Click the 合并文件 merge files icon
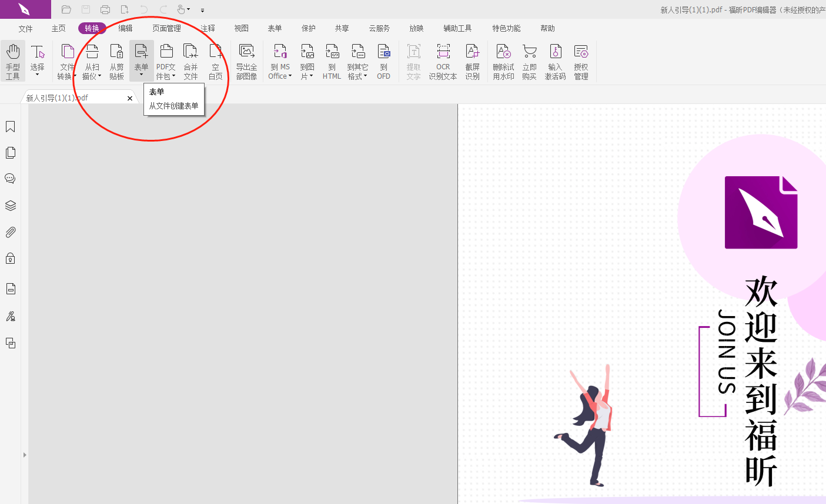Image resolution: width=826 pixels, height=504 pixels. point(190,61)
